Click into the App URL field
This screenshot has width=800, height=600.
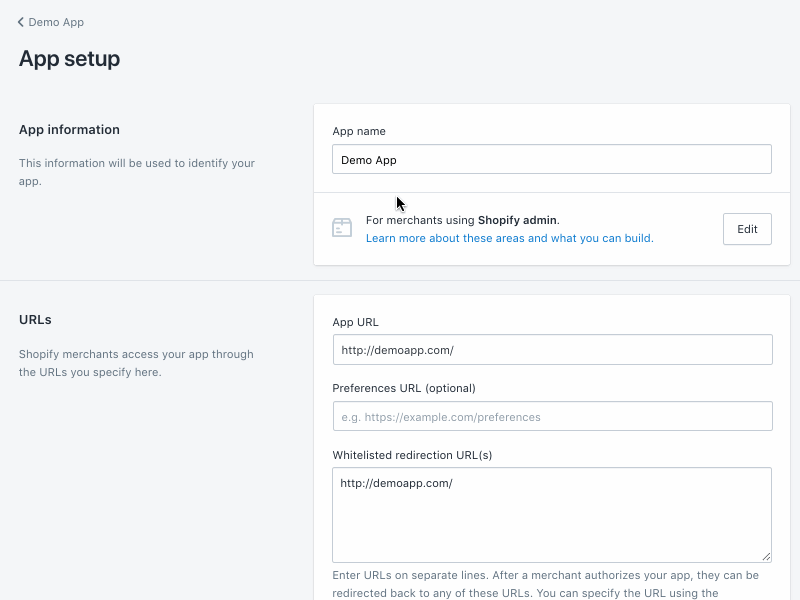click(552, 350)
